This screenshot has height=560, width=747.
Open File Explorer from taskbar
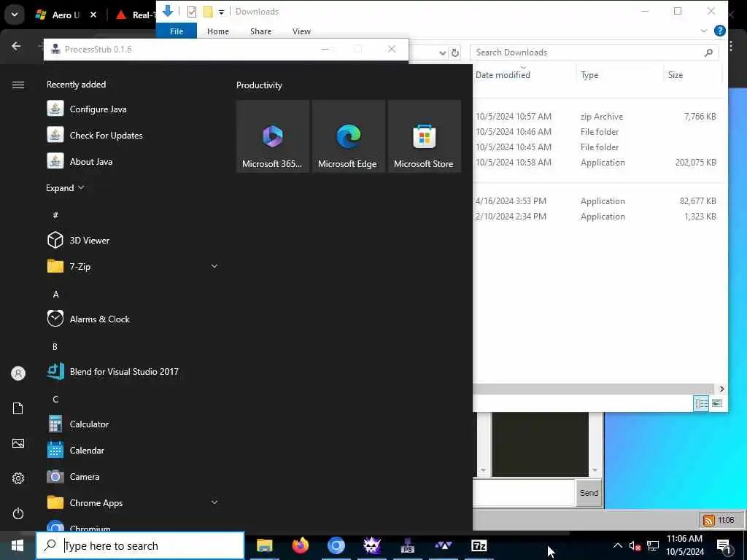(x=264, y=545)
